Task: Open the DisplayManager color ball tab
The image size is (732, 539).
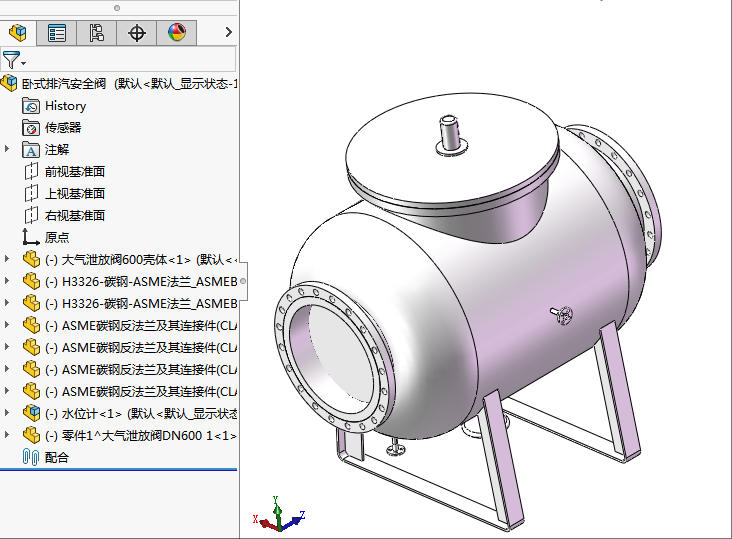Action: (177, 33)
